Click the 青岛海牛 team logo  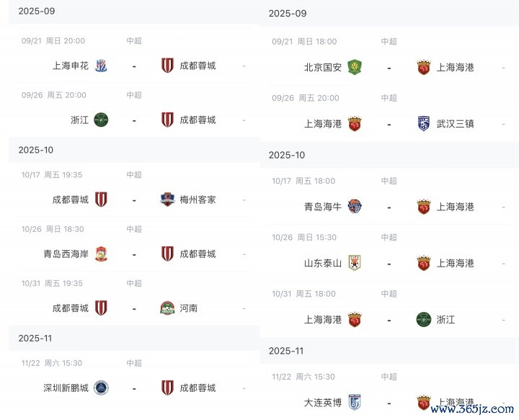tap(354, 207)
